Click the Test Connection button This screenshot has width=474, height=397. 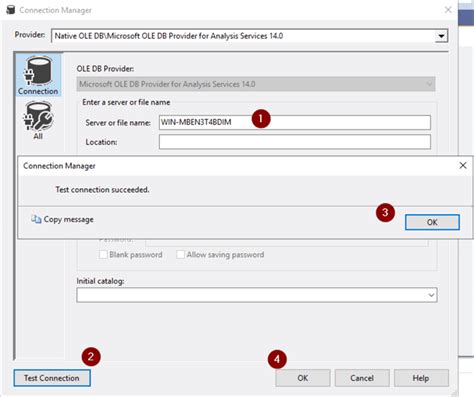click(x=52, y=378)
